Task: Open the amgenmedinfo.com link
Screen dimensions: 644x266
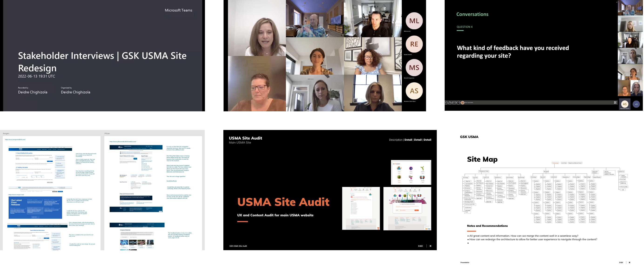Action: pyautogui.click(x=15, y=140)
